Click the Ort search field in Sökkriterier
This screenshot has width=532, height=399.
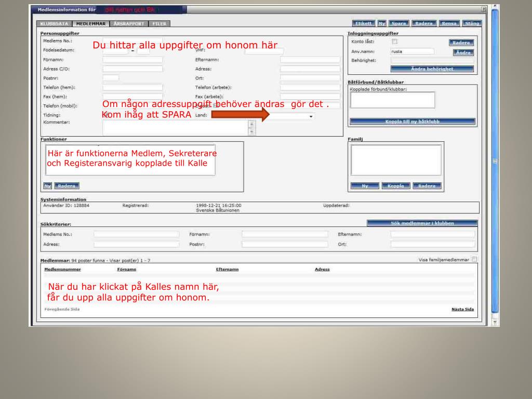click(432, 244)
